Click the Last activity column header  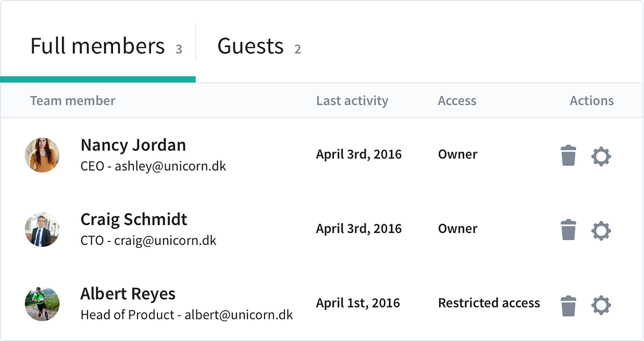(x=352, y=101)
